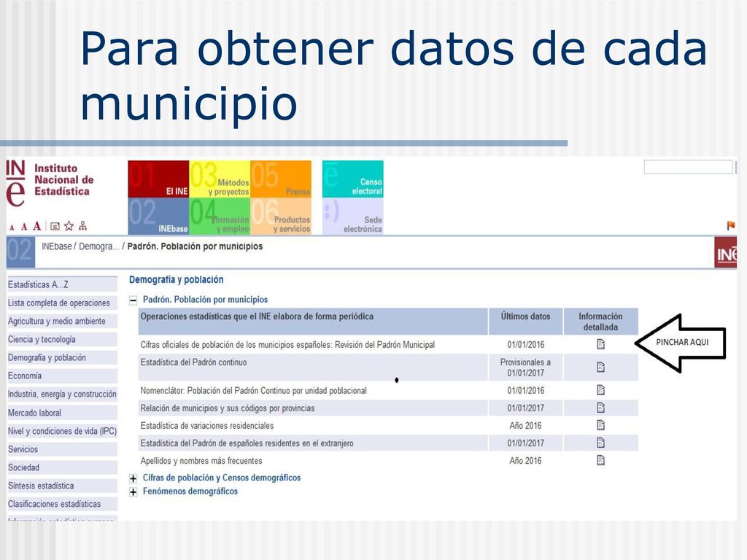Open detailed info icon for Nomenclátor row

coord(601,391)
